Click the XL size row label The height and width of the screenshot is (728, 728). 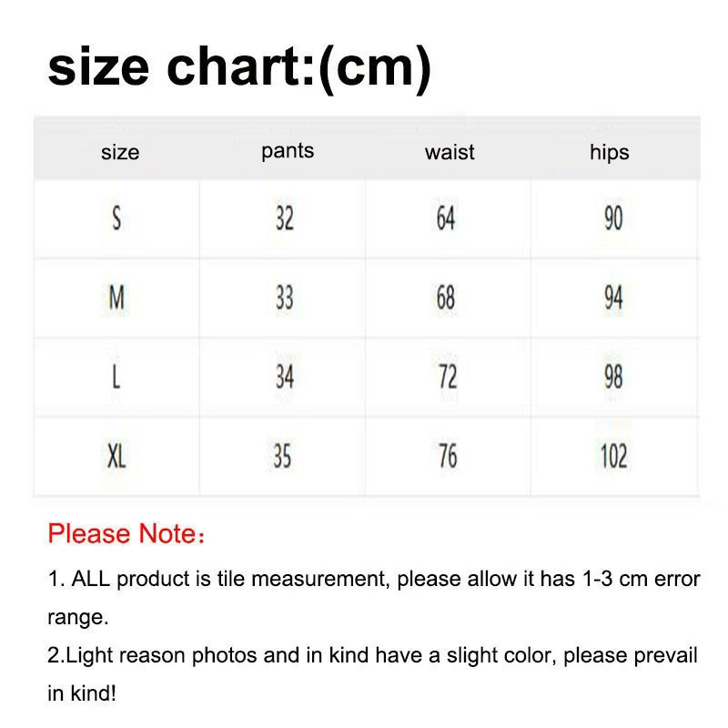(x=116, y=456)
